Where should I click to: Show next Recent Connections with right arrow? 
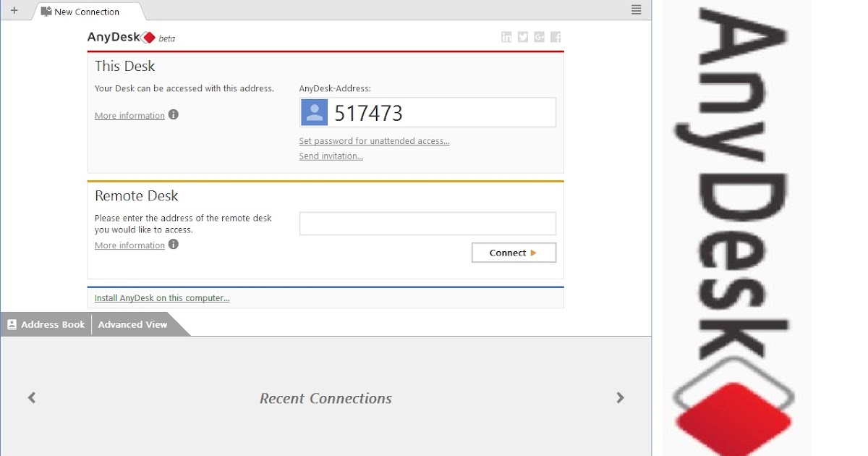[620, 397]
